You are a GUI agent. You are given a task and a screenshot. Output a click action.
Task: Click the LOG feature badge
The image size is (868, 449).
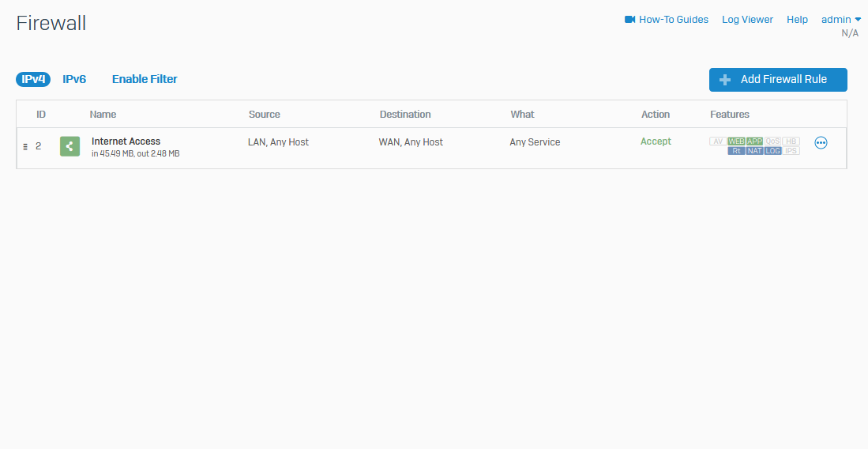point(772,150)
